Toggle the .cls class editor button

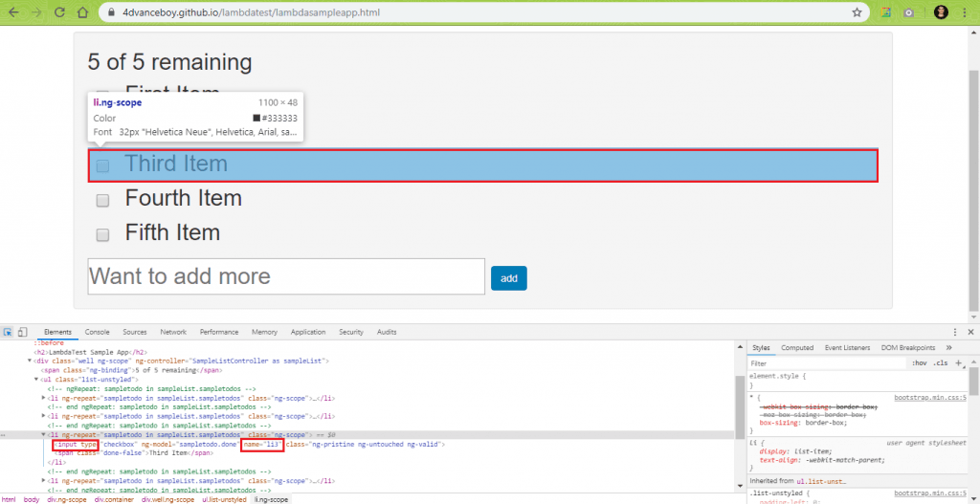941,362
